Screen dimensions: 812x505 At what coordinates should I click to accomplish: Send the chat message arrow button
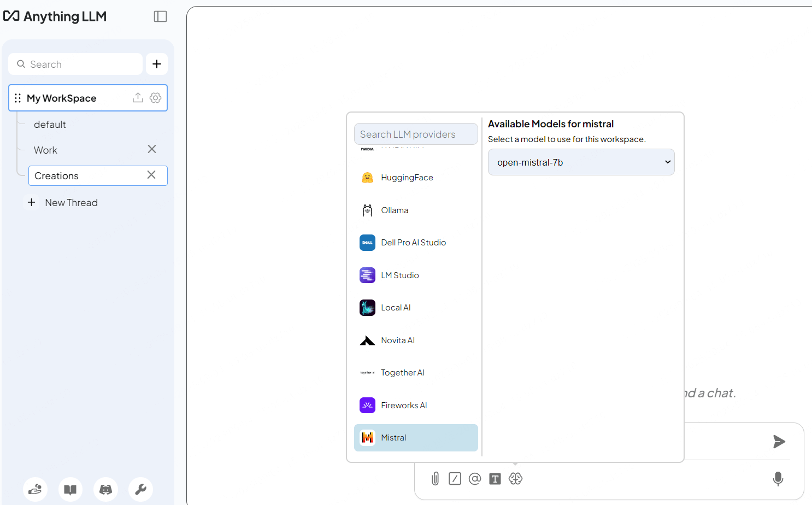pos(779,442)
